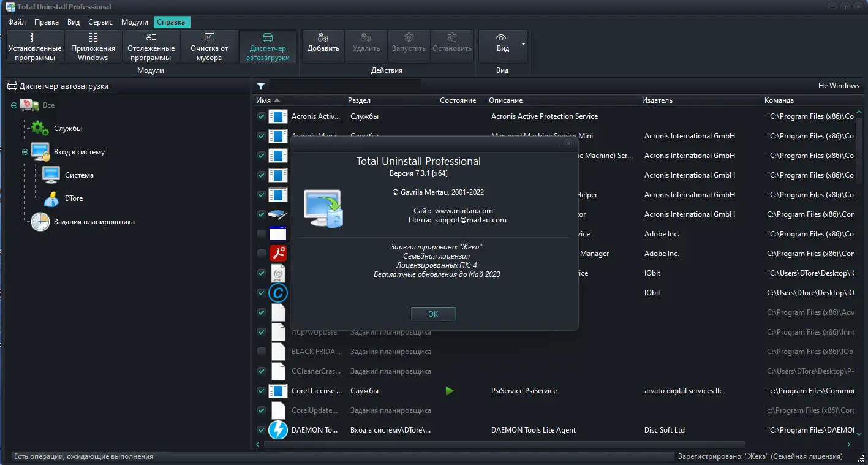
Task: Uncheck the Acronis Active Protection Service checkbox
Action: [x=262, y=116]
